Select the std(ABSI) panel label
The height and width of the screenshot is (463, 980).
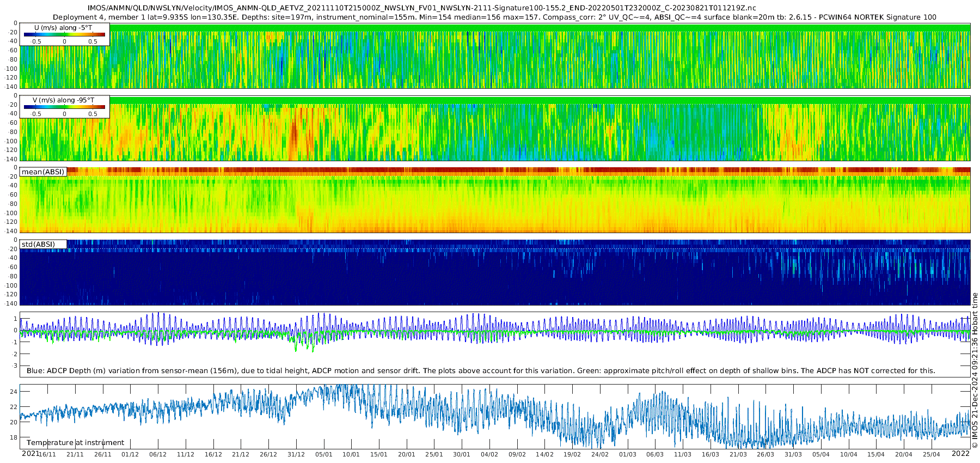tap(38, 245)
